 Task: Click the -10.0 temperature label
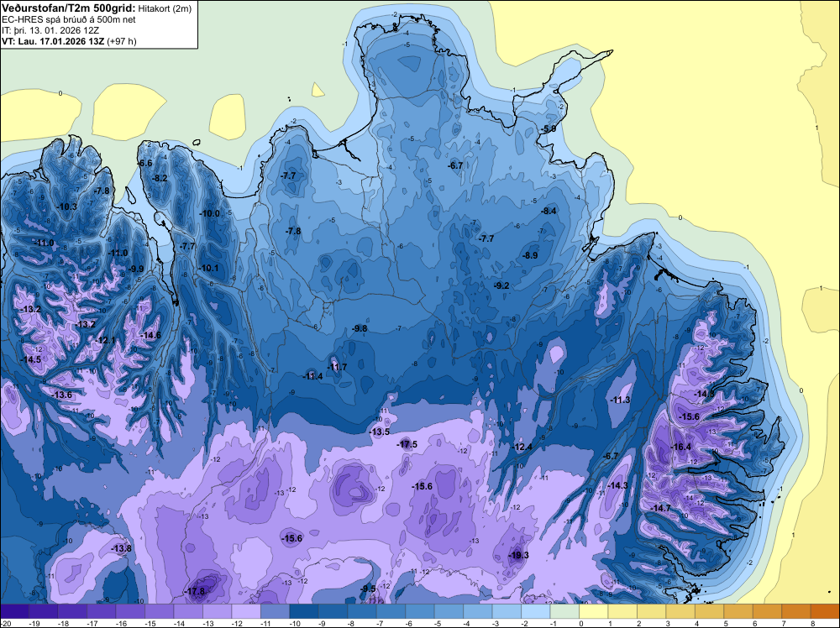[x=210, y=213]
